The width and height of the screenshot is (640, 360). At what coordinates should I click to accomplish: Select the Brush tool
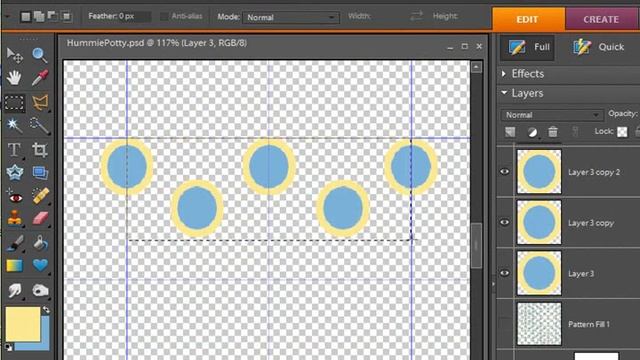pos(15,243)
